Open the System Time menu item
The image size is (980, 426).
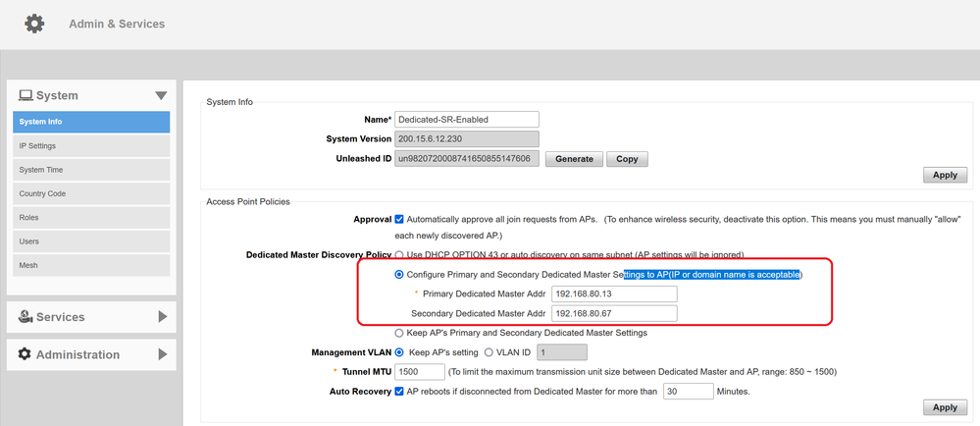pyautogui.click(x=90, y=170)
